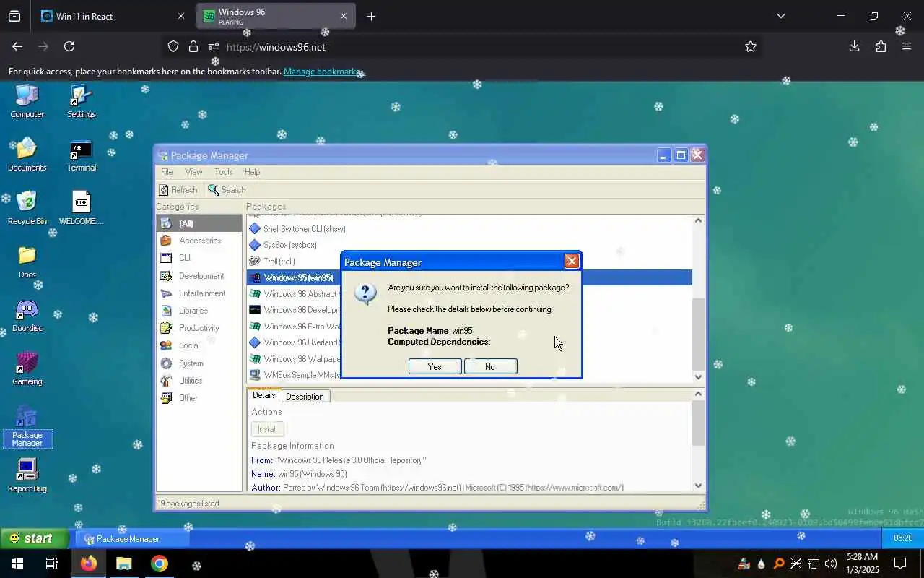Image resolution: width=924 pixels, height=578 pixels.
Task: Open Windows Start menu on host taskbar
Action: click(17, 564)
